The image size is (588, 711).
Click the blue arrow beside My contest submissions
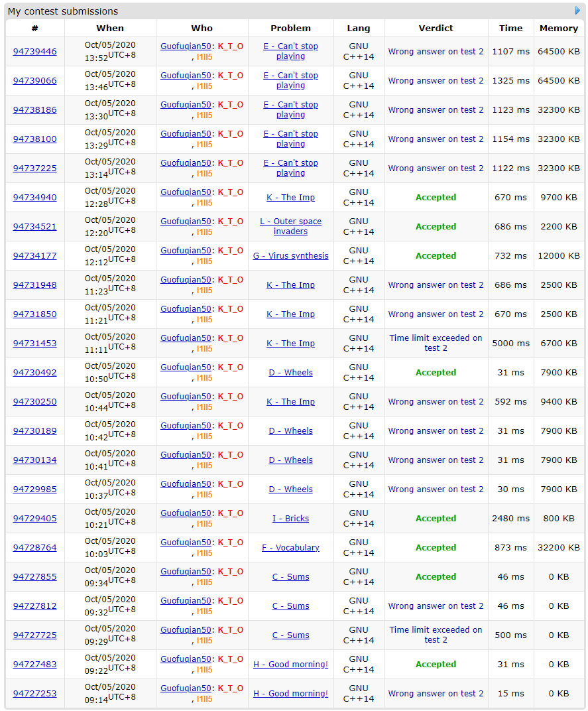577,11
